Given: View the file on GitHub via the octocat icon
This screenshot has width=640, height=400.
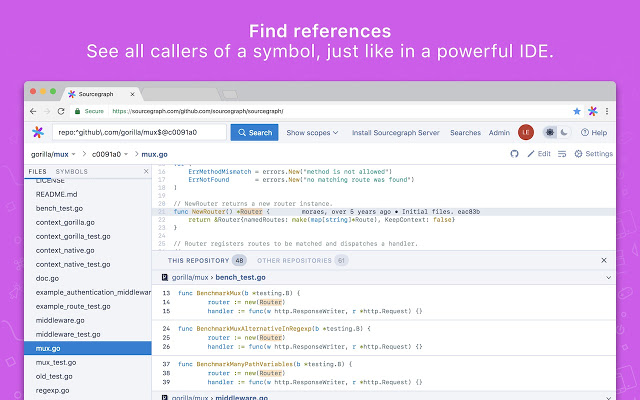Looking at the screenshot, I should pos(514,154).
